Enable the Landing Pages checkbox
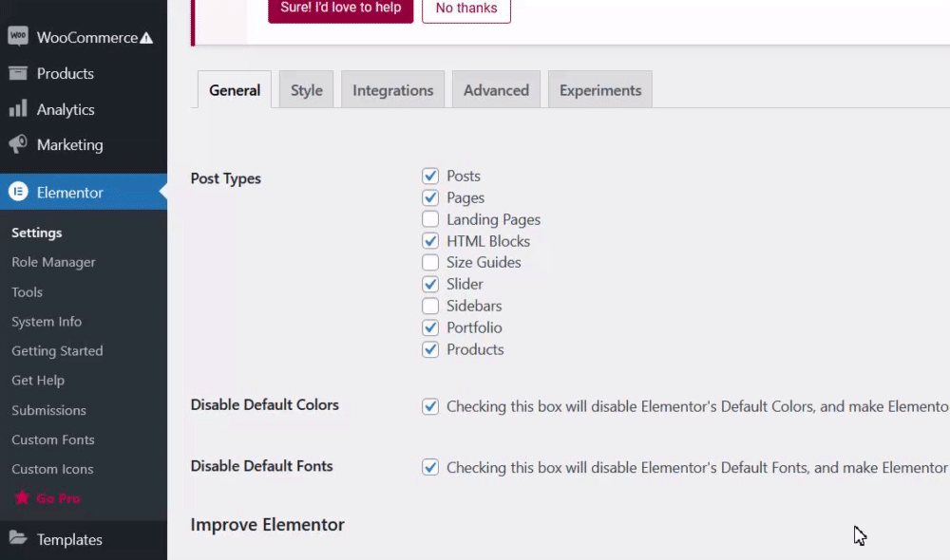 pos(430,219)
